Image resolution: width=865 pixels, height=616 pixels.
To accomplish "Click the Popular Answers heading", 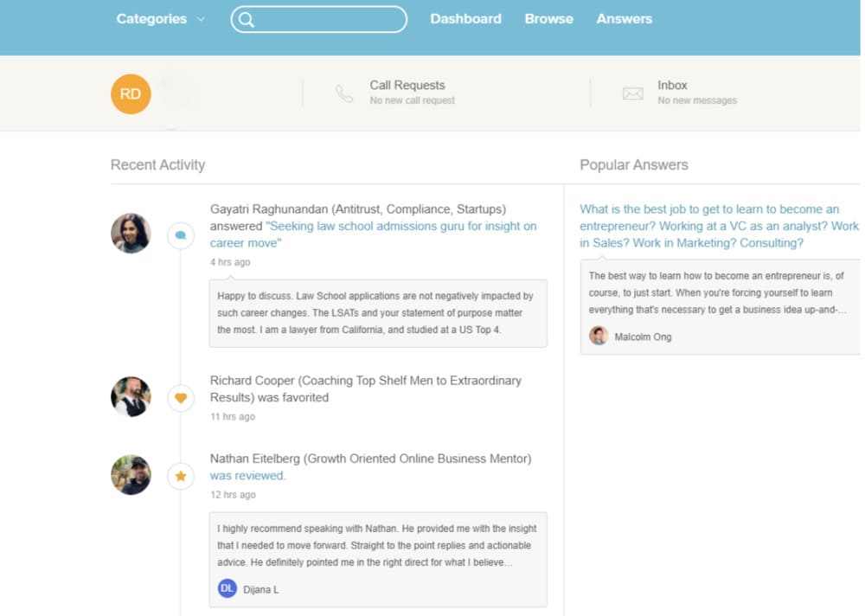I will pyautogui.click(x=634, y=165).
